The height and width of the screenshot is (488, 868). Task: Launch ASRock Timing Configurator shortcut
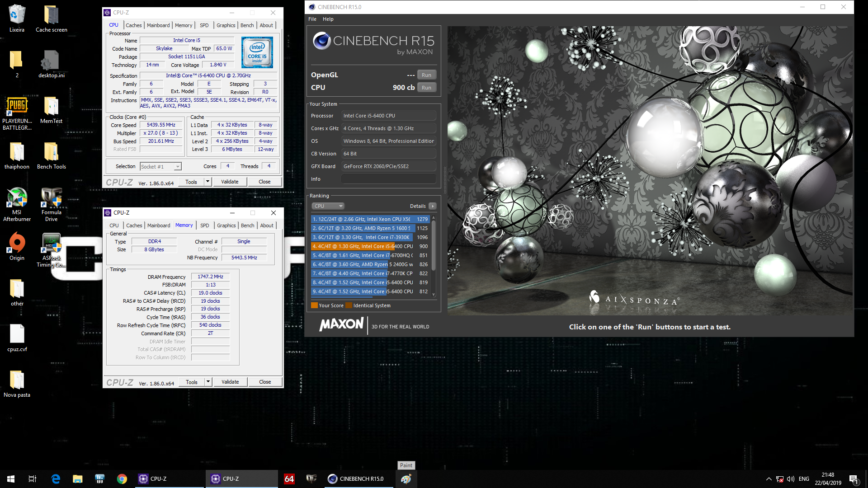click(x=52, y=250)
